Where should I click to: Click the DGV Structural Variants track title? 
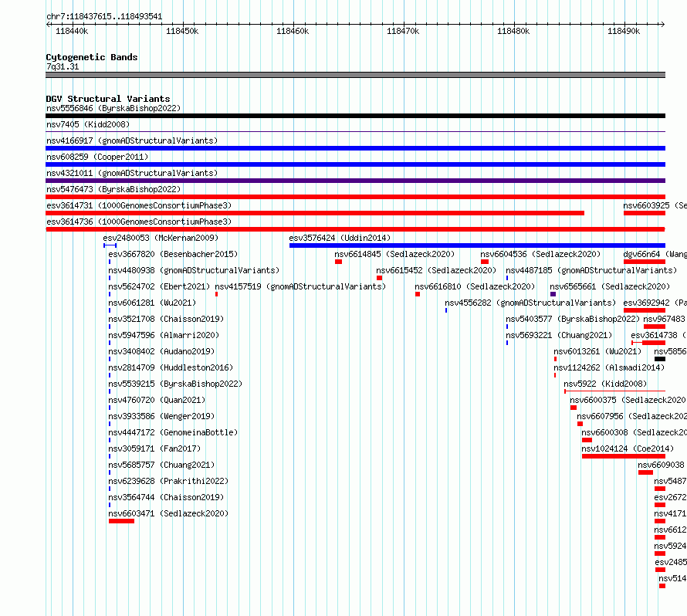(108, 99)
